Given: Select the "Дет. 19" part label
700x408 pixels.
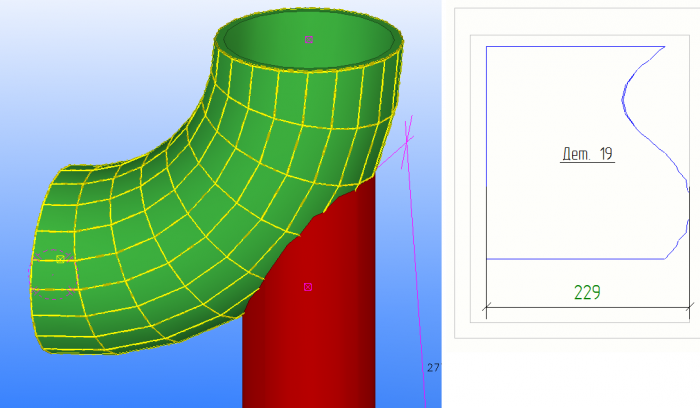Looking at the screenshot, I should [x=587, y=154].
